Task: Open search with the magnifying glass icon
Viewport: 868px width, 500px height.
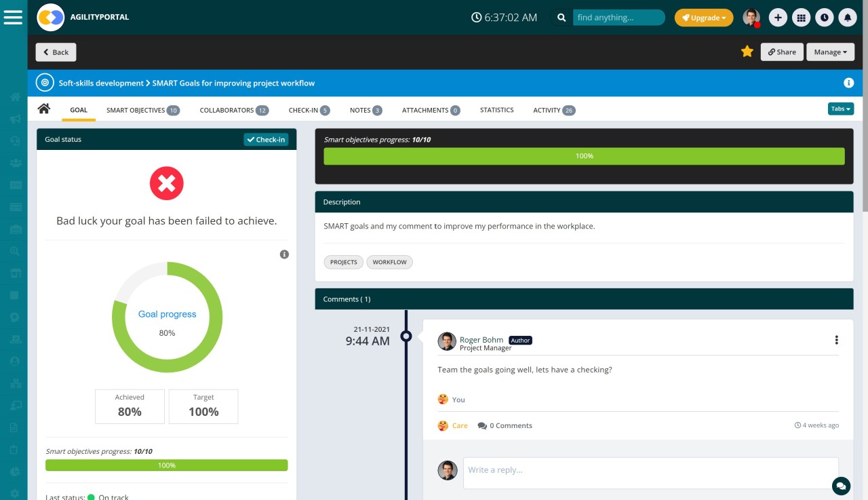Action: click(561, 17)
